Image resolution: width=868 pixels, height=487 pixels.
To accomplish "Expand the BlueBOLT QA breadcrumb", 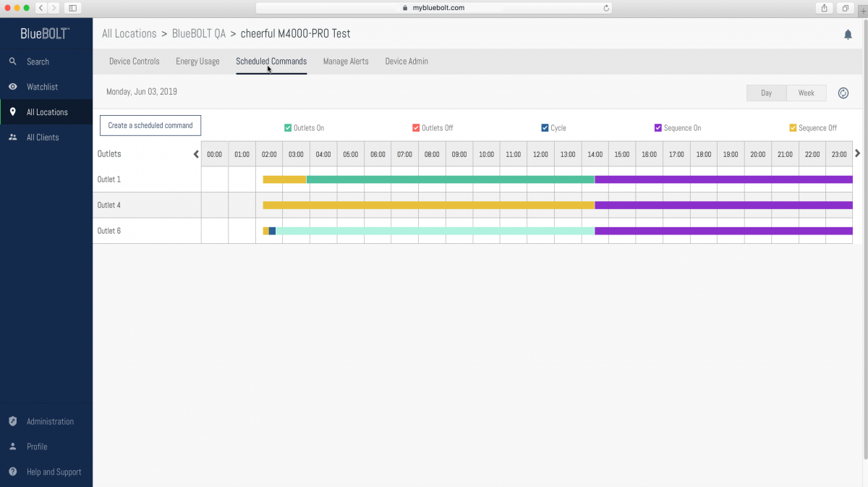I will point(199,33).
